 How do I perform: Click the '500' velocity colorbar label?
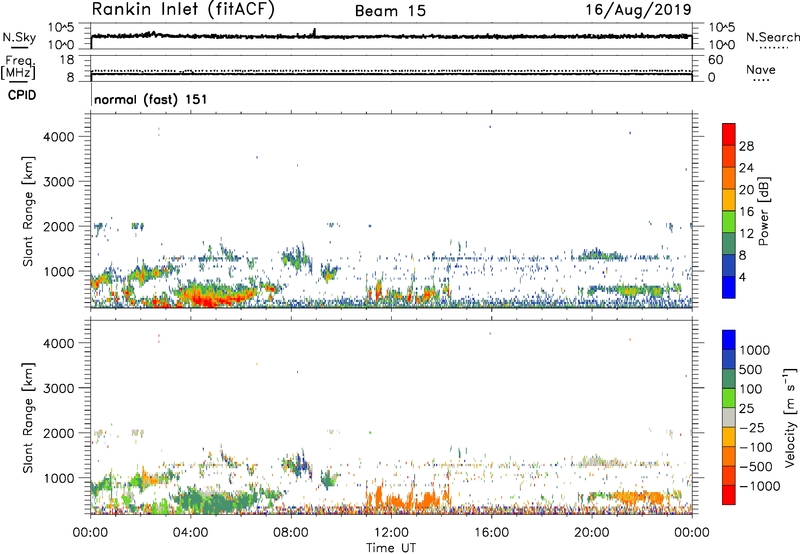751,369
